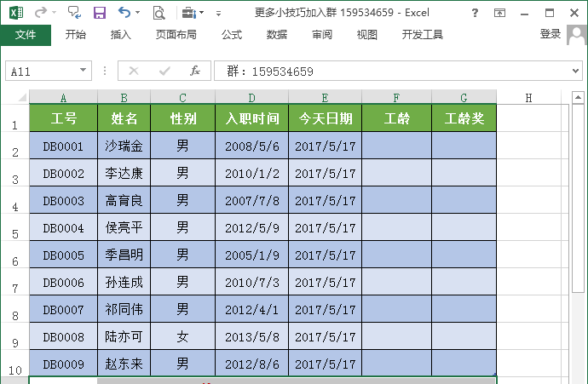The image size is (588, 384).
Task: Switch to the 公式 Formulas tab
Action: 232,35
